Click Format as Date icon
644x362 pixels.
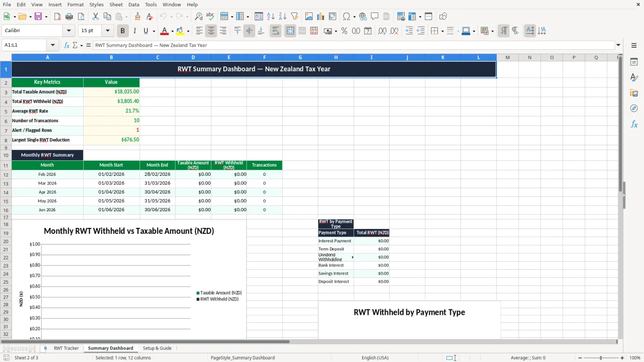tap(368, 31)
